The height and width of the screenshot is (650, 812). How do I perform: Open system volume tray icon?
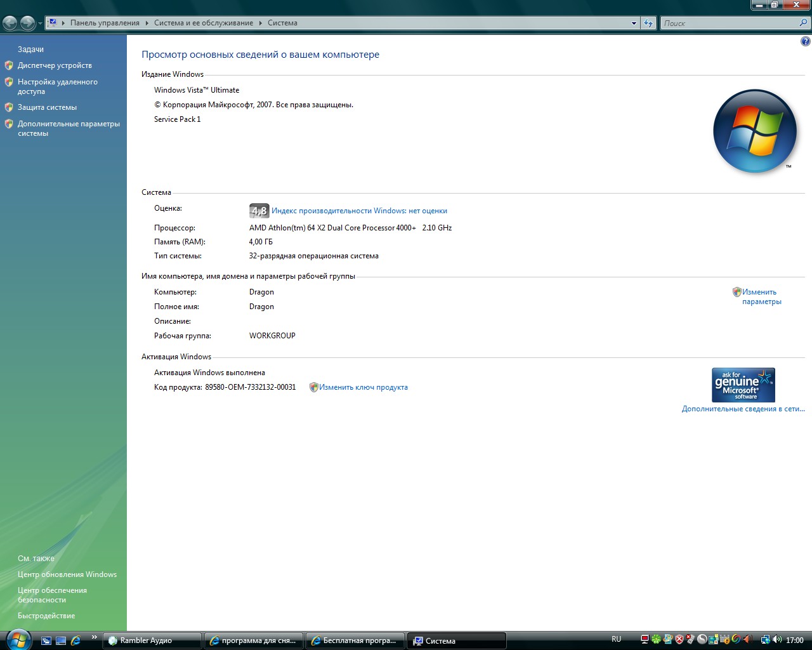point(777,640)
